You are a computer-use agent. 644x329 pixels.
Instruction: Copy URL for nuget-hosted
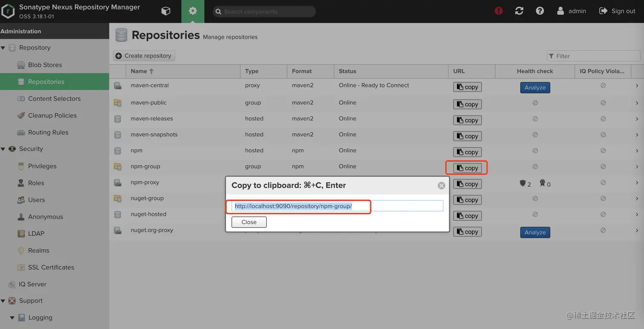[x=467, y=216]
